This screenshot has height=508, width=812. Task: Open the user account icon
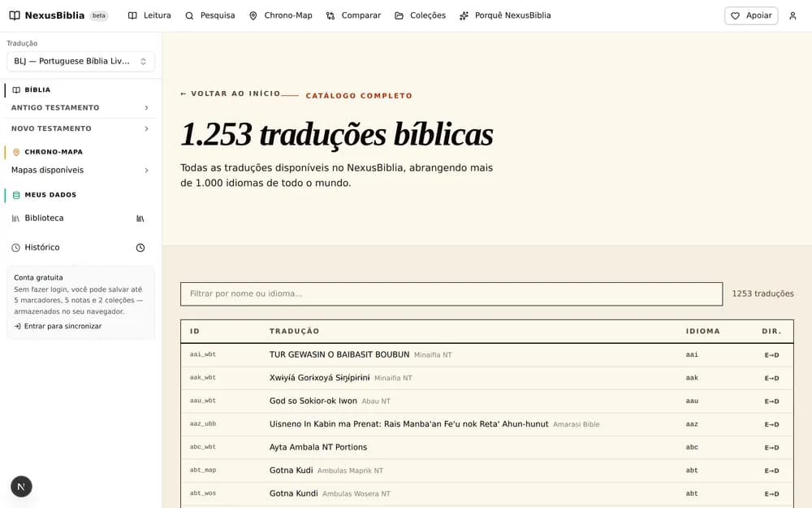pos(793,15)
